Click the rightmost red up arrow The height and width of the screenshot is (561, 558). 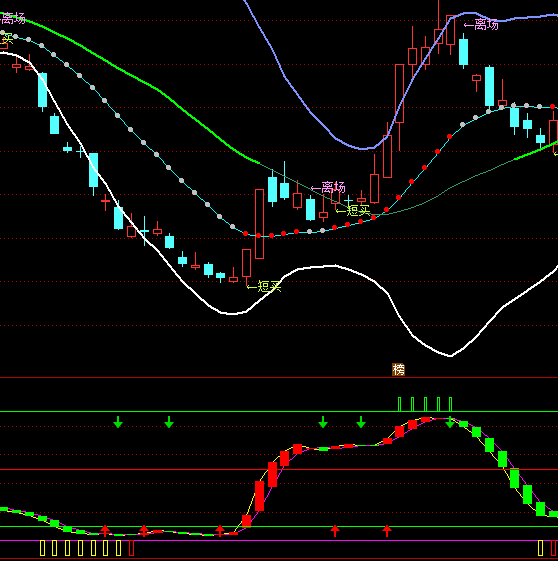pos(387,531)
